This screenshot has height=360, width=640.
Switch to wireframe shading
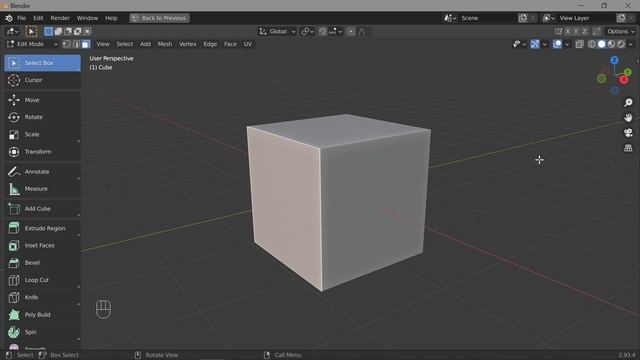(x=592, y=44)
